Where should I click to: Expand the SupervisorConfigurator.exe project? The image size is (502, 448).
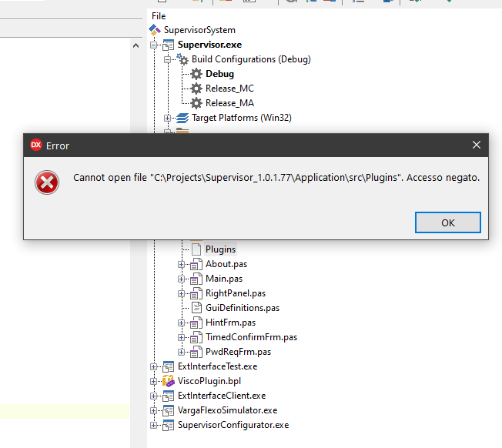154,425
